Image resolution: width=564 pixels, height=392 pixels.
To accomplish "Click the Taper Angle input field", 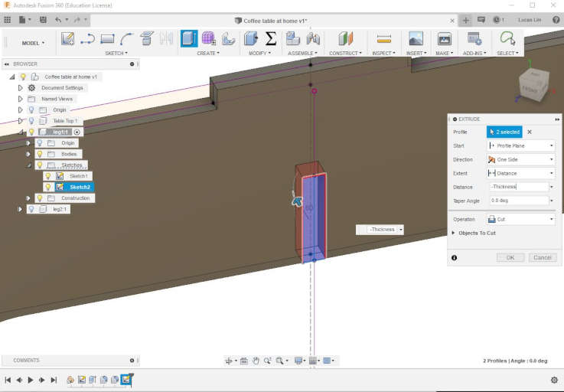I will pos(518,201).
